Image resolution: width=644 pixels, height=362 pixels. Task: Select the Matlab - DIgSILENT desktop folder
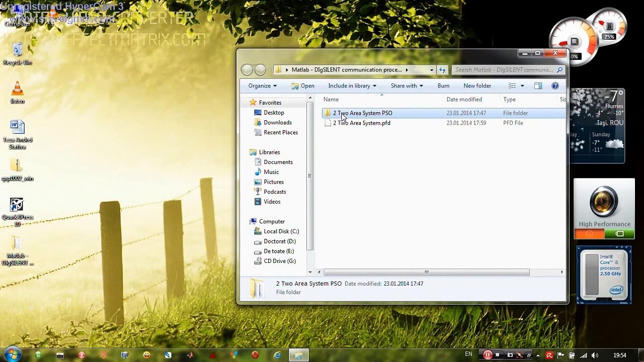point(17,251)
